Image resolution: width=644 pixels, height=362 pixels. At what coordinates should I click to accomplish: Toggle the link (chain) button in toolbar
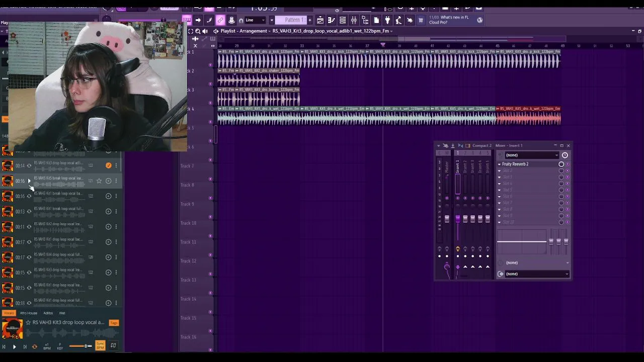[220, 20]
